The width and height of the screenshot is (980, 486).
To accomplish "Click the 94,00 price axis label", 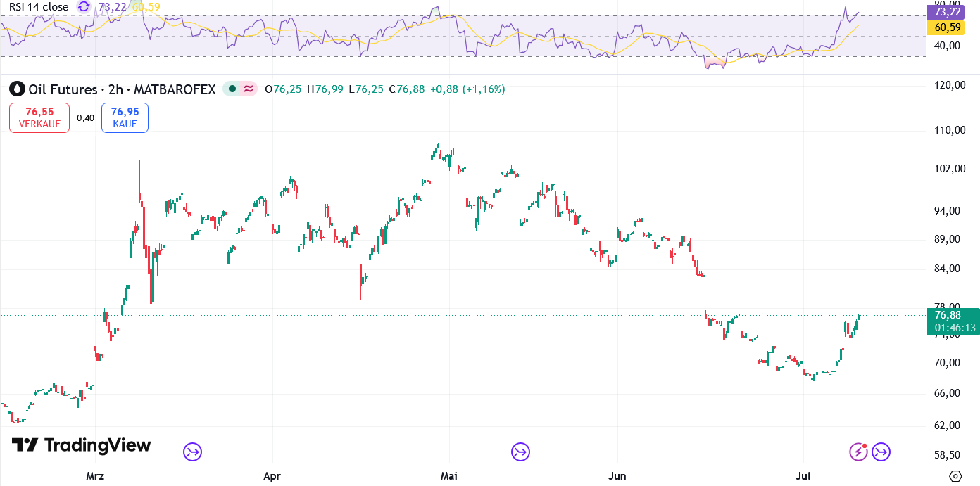I will coord(948,211).
